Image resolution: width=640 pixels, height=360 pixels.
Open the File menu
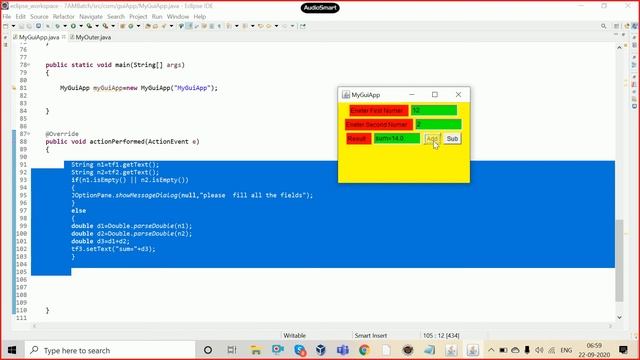tap(7, 17)
